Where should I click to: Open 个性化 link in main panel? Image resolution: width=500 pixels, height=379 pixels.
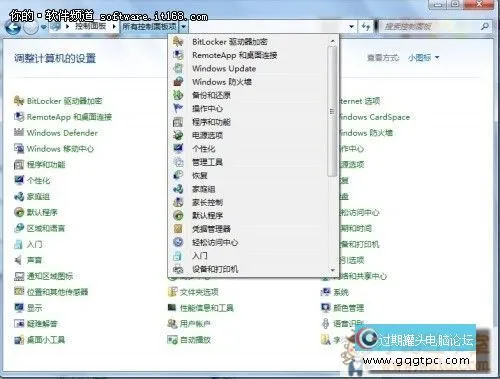pos(38,180)
